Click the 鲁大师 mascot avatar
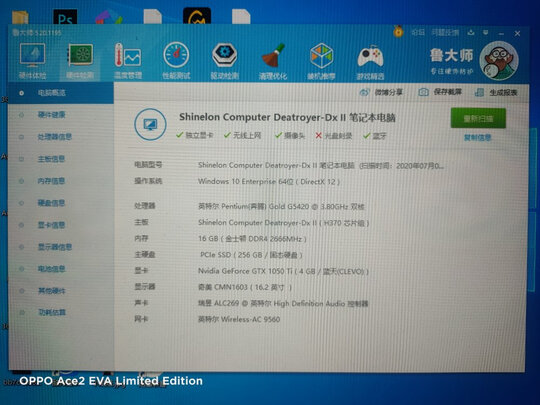 499,61
